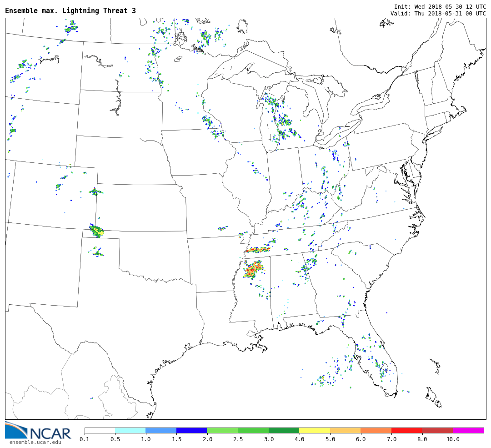
Task: Pick the light green 2.0–2.5 legend swatch
Action: pos(223,430)
